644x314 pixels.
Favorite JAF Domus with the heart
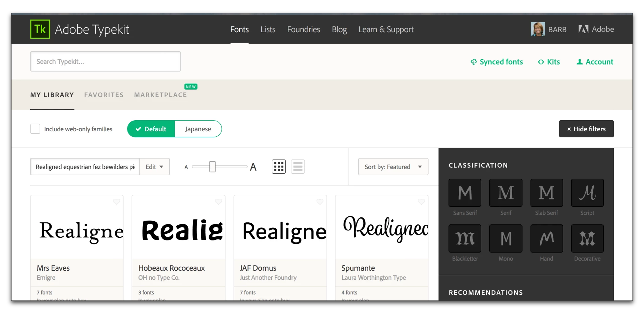pyautogui.click(x=320, y=201)
